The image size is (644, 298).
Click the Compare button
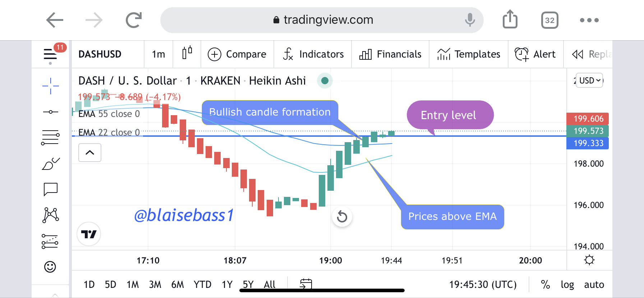[237, 54]
